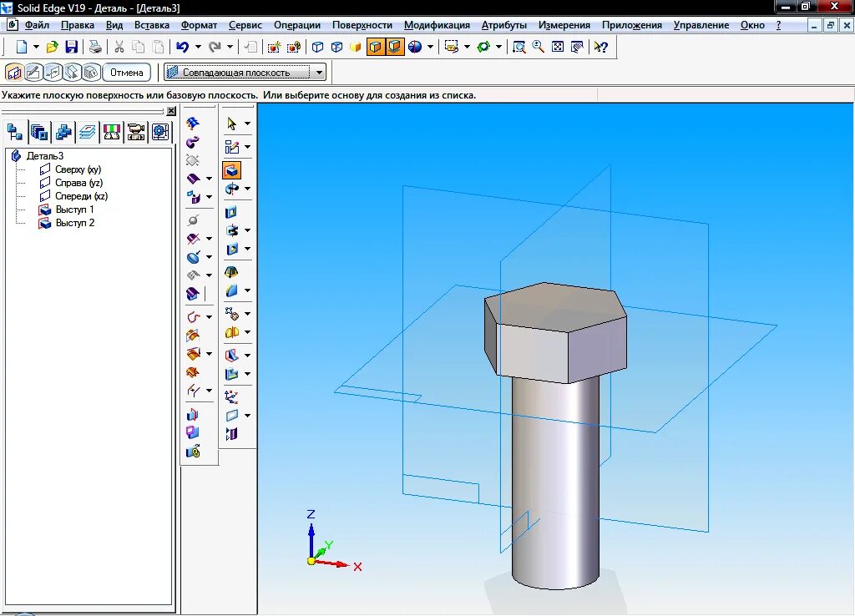Expand the New document dropdown arrow

click(36, 47)
